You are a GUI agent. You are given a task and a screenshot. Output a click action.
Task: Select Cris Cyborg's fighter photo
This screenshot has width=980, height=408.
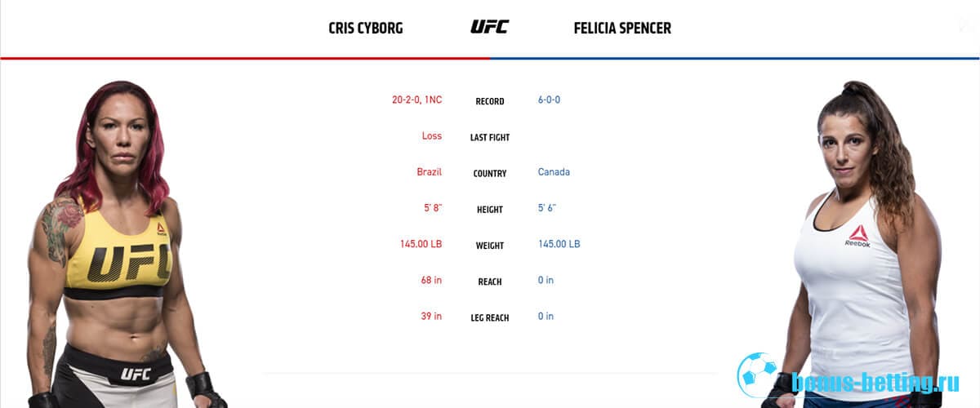(122, 245)
